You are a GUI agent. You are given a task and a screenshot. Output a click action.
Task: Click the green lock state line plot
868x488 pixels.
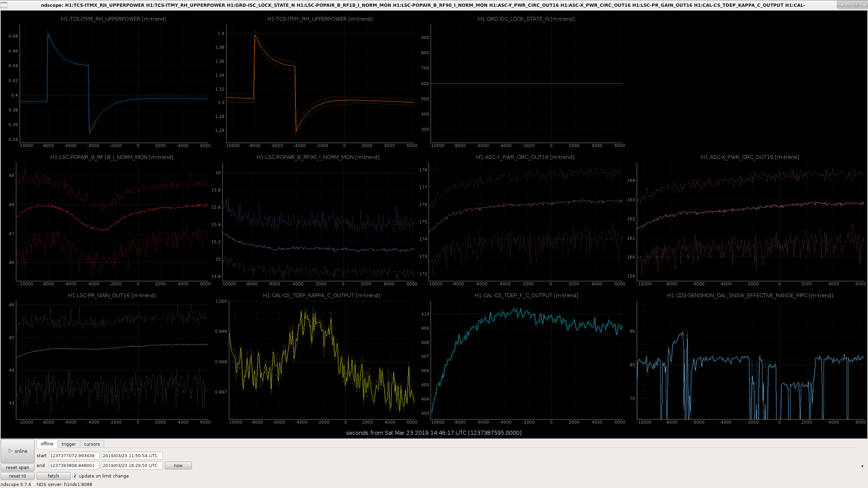click(527, 83)
